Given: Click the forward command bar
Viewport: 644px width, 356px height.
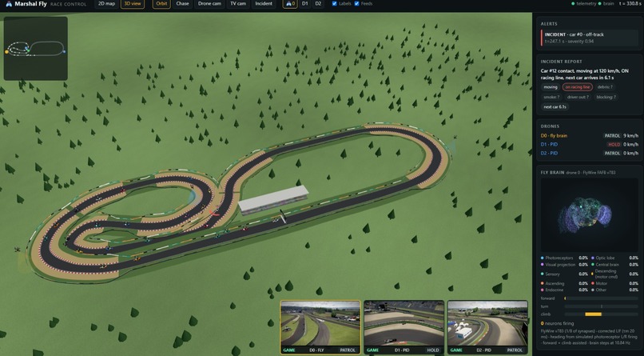Looking at the screenshot, I should tap(602, 298).
